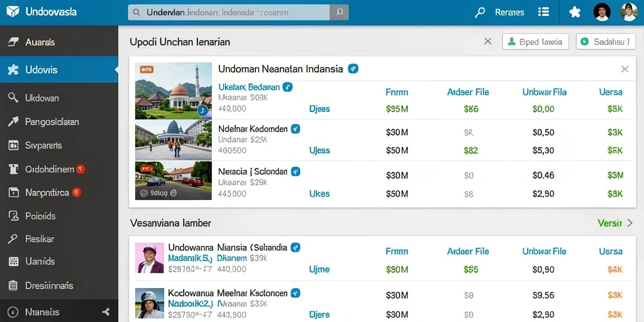The height and width of the screenshot is (322, 644).
Task: Click the Vesanviana Iamber section heading
Action: [170, 223]
